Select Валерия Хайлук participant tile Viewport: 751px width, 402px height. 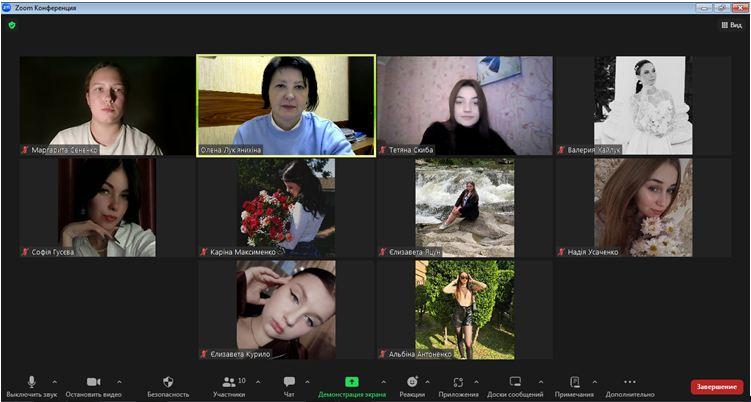[643, 105]
